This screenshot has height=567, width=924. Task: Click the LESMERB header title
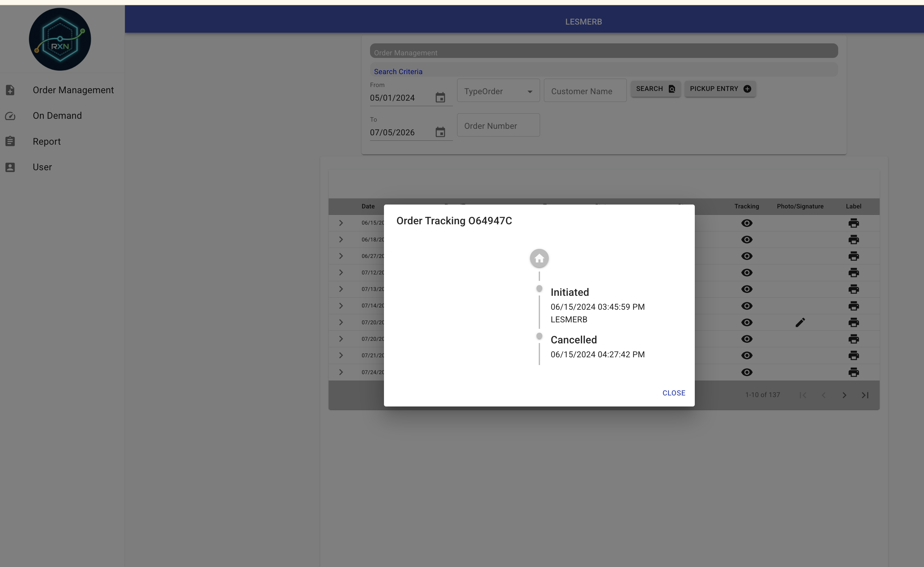583,22
